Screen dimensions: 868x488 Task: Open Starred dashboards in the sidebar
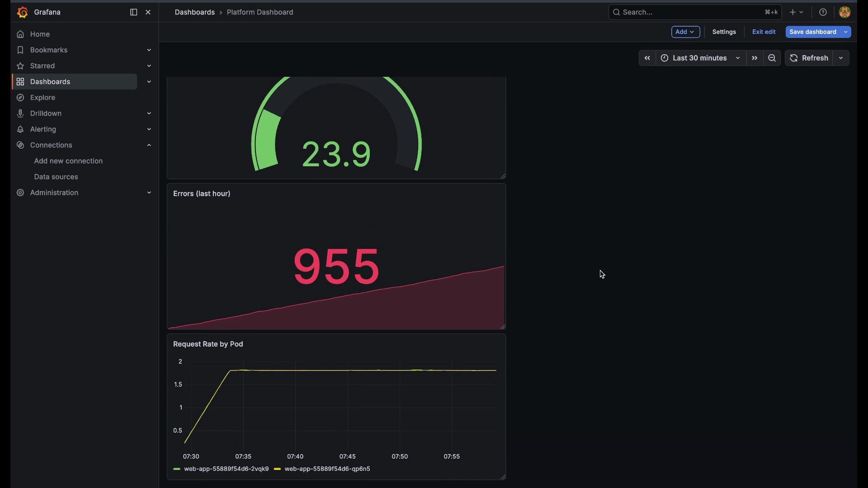[42, 66]
